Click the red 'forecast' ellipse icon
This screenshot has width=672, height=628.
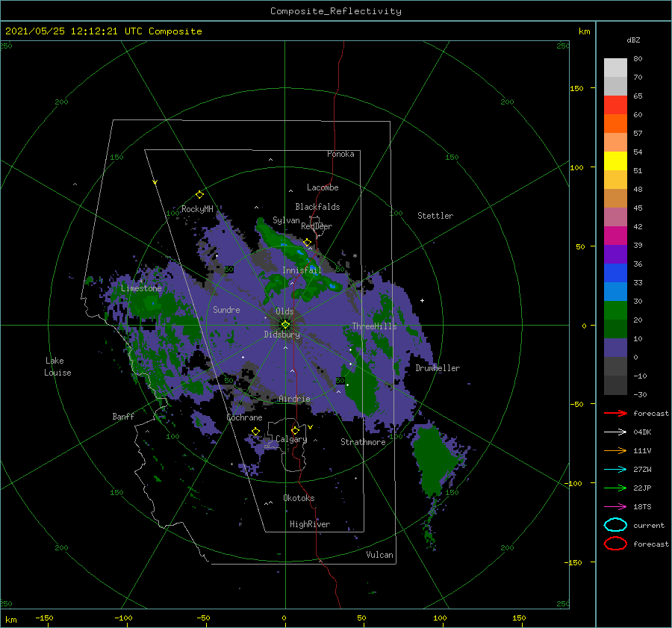click(615, 544)
